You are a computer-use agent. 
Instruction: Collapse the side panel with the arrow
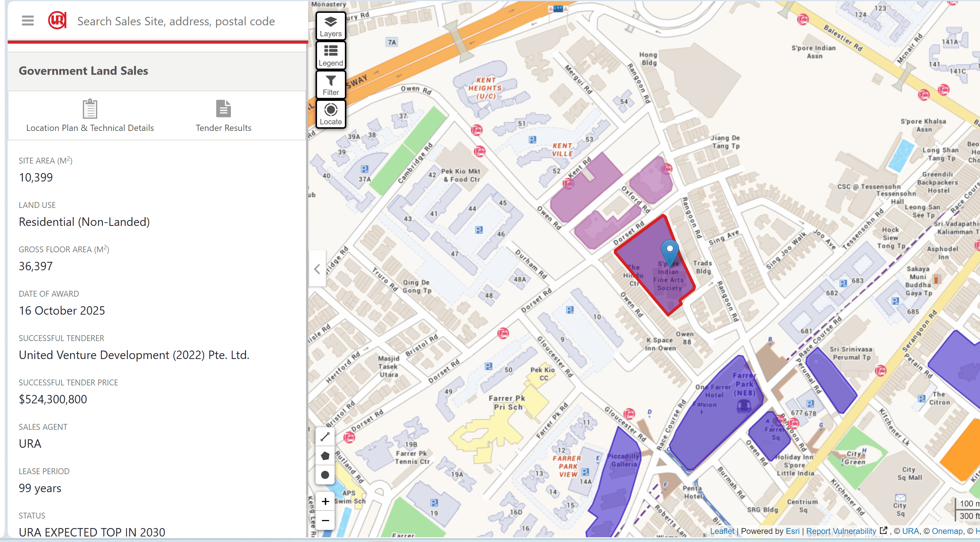click(317, 269)
